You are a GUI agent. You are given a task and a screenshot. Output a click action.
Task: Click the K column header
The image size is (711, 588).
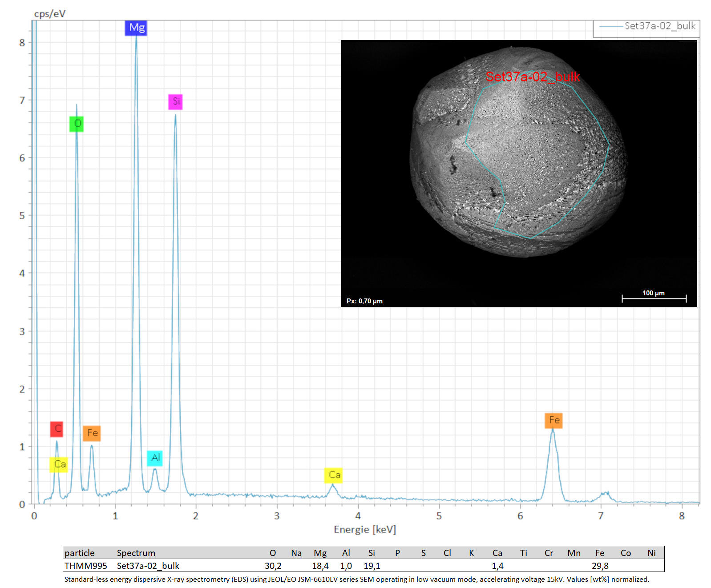pyautogui.click(x=472, y=553)
